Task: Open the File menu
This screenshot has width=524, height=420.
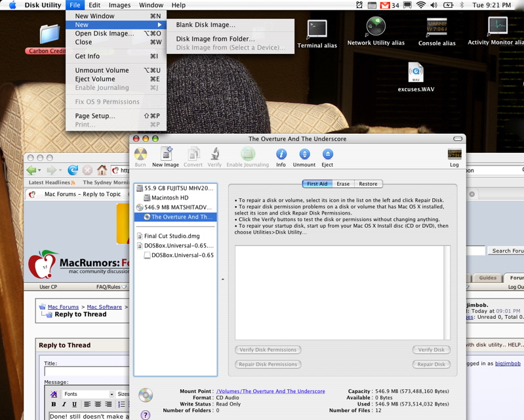Action: pos(75,5)
